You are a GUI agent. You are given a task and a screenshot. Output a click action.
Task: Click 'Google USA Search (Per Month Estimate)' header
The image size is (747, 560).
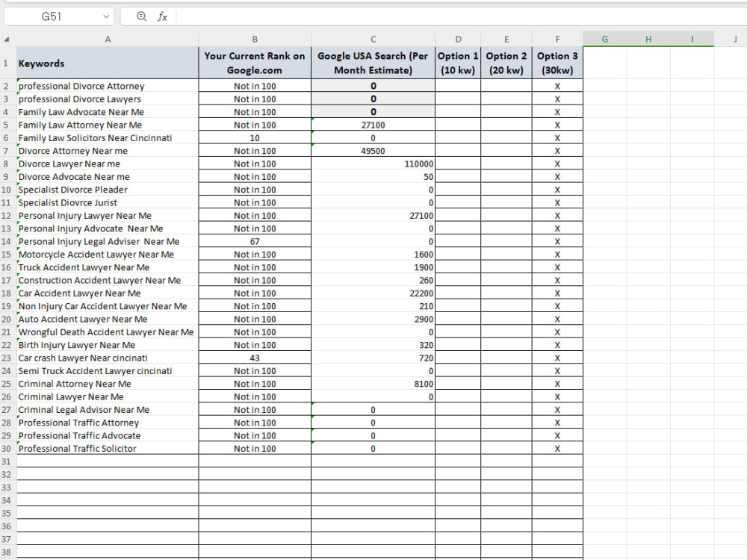click(373, 63)
